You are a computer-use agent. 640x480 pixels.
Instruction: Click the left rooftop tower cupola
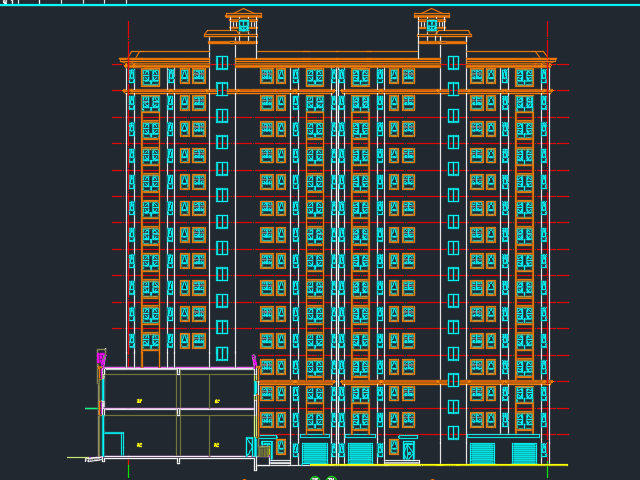coord(243,23)
